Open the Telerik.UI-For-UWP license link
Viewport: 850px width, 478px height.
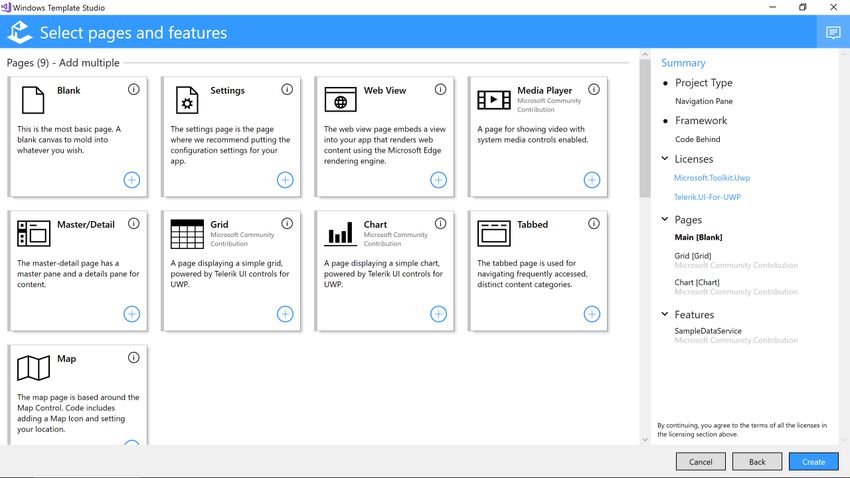click(x=707, y=197)
